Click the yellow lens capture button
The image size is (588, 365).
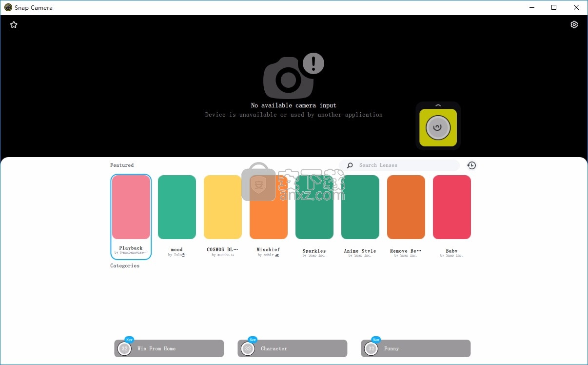tap(438, 128)
